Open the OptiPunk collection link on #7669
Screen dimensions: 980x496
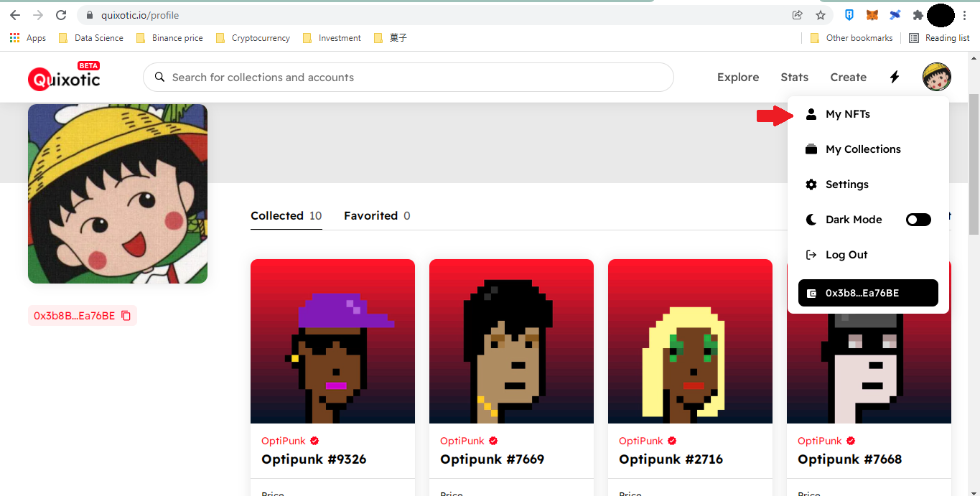coord(462,441)
